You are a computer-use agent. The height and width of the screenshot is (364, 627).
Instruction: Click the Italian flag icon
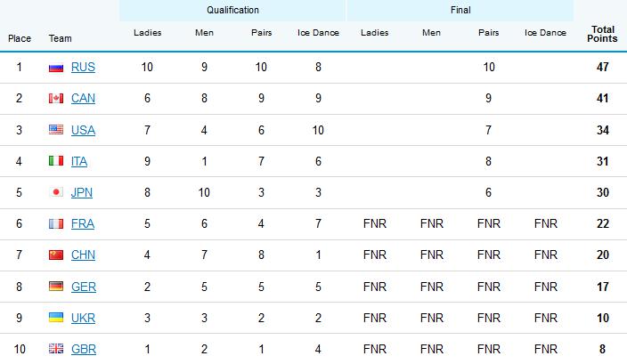point(56,161)
